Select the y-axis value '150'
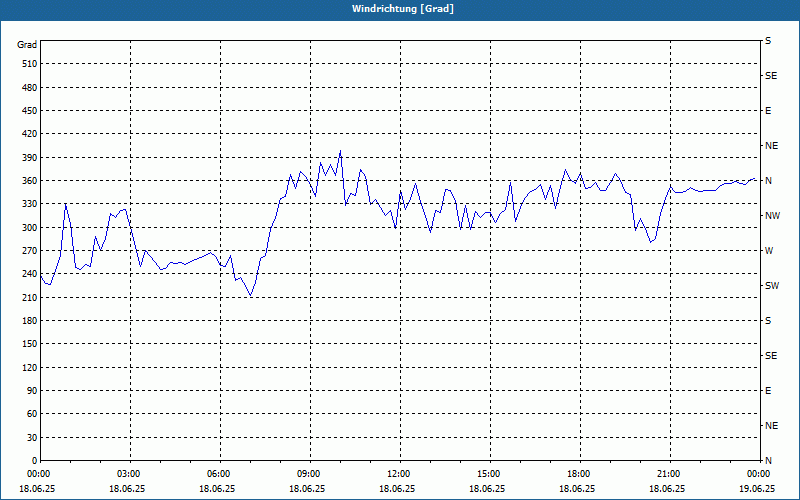The height and width of the screenshot is (500, 800). [30, 344]
